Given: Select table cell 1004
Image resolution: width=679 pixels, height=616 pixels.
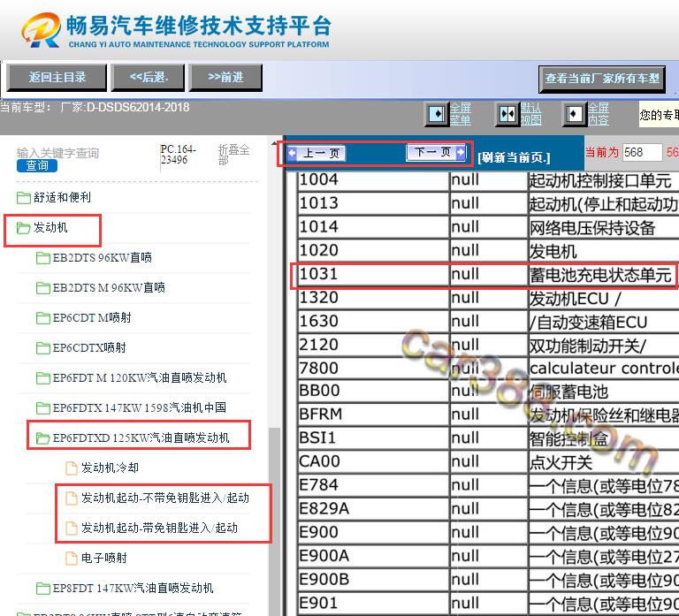Looking at the screenshot, I should coord(374,179).
